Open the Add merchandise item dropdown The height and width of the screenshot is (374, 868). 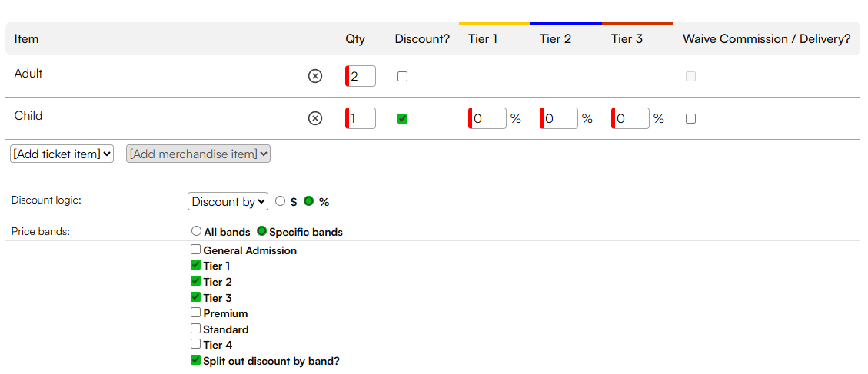tap(198, 154)
